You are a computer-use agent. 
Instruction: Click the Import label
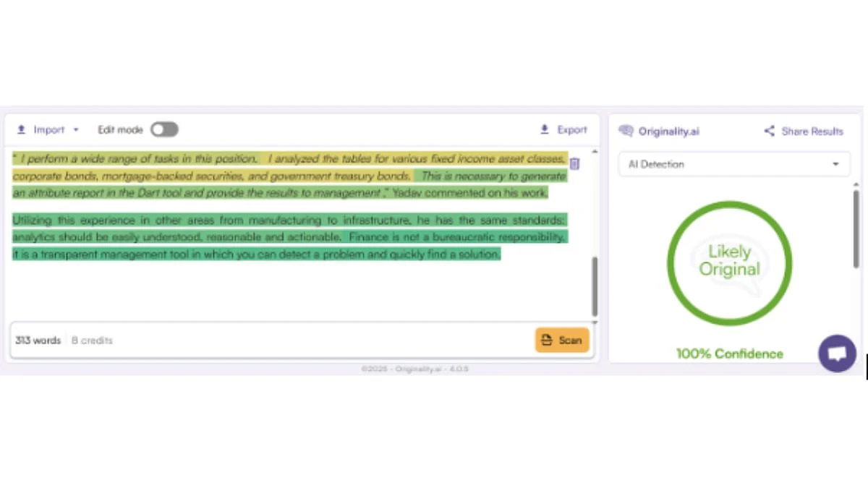pos(49,130)
